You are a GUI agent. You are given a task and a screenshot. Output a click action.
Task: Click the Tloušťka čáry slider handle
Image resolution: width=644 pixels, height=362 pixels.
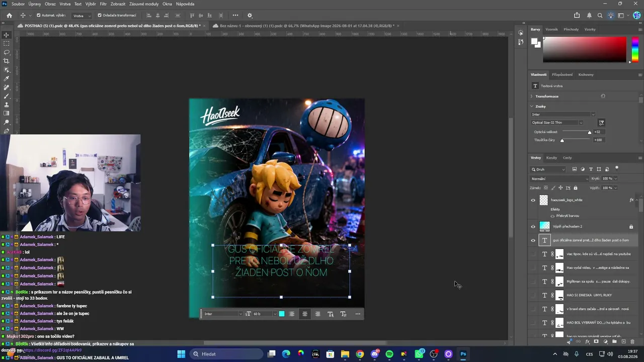click(x=562, y=140)
